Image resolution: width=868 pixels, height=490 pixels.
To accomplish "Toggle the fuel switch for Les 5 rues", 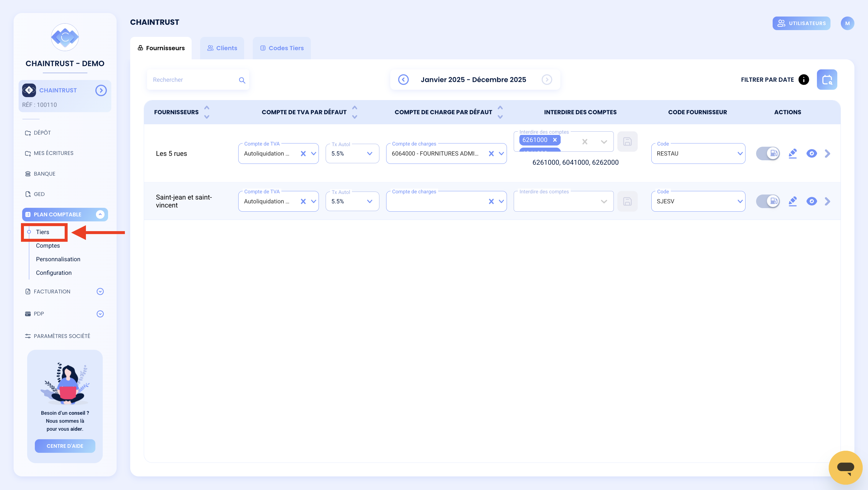I will 768,154.
